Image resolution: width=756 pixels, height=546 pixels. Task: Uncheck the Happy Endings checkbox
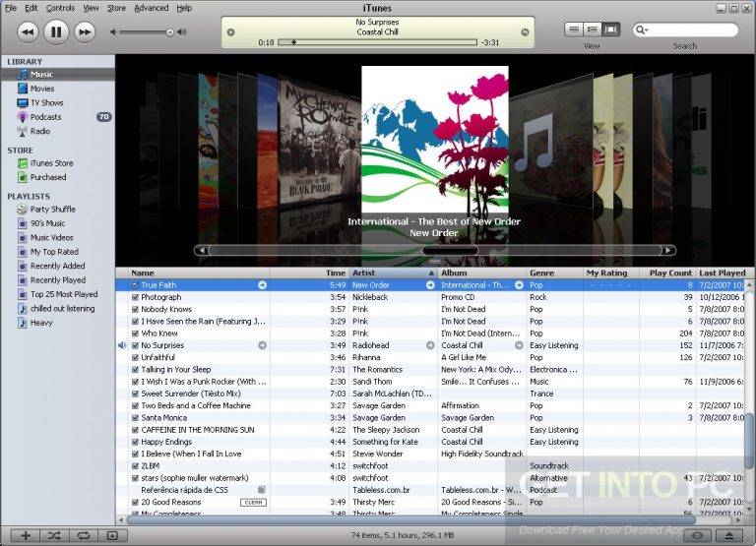(136, 442)
